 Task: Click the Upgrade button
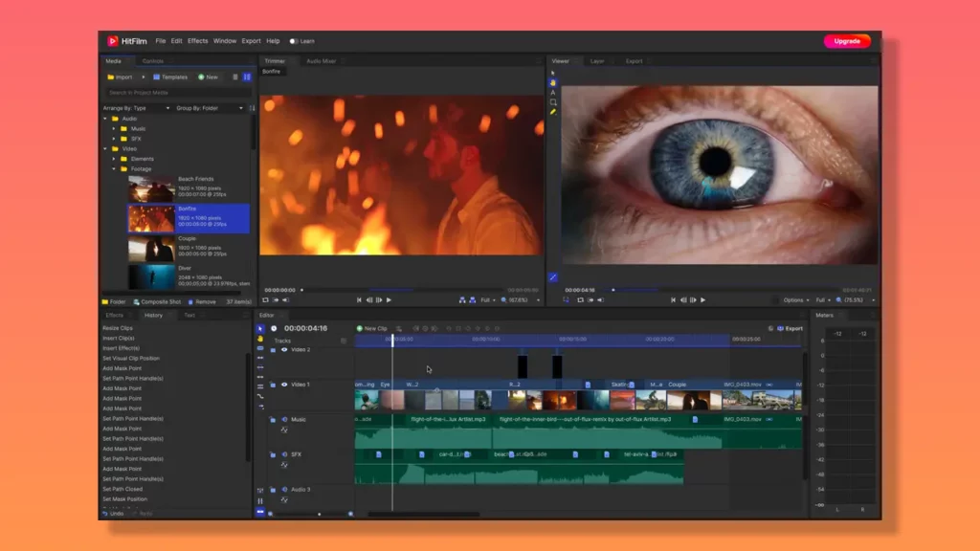[x=847, y=41]
